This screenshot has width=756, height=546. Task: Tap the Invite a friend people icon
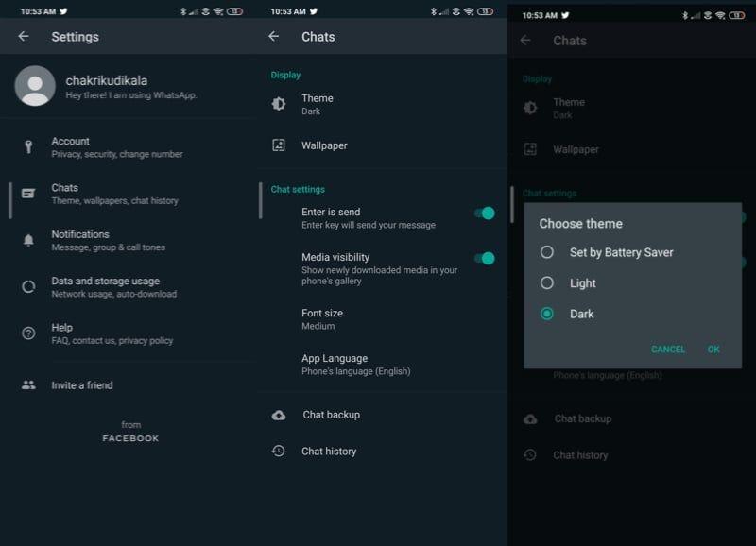28,384
